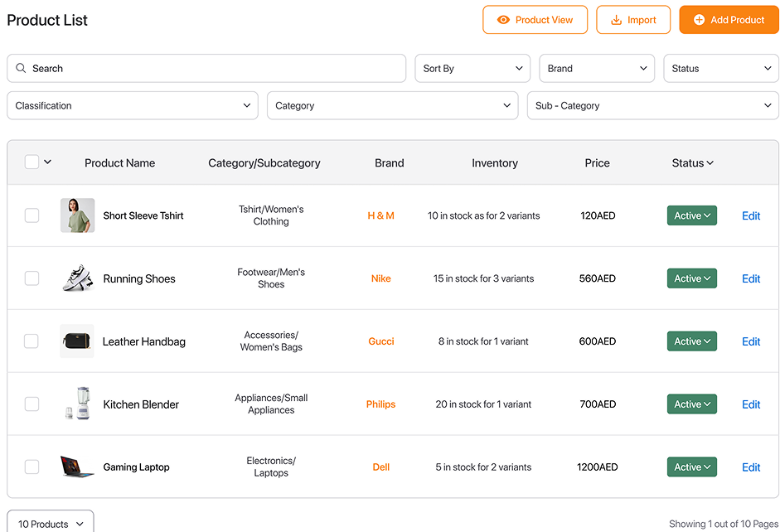Click the Running Shoes sneaker image
This screenshot has width=780, height=532.
tap(77, 278)
